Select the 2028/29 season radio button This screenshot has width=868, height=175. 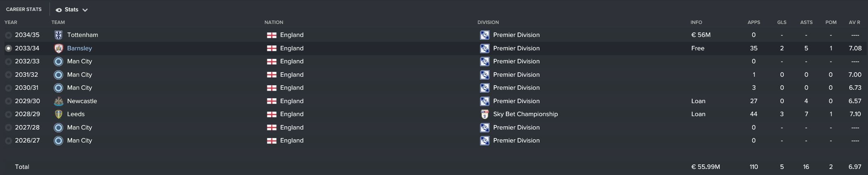coord(8,115)
